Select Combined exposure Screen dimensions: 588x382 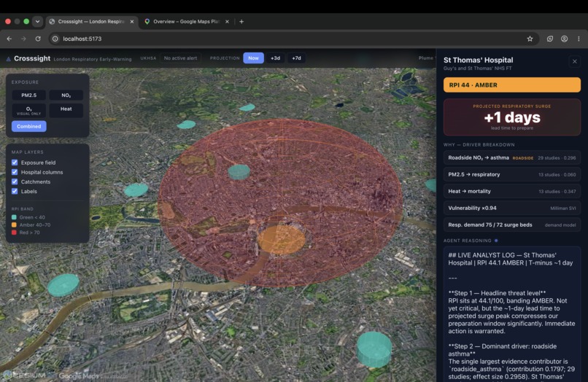29,126
